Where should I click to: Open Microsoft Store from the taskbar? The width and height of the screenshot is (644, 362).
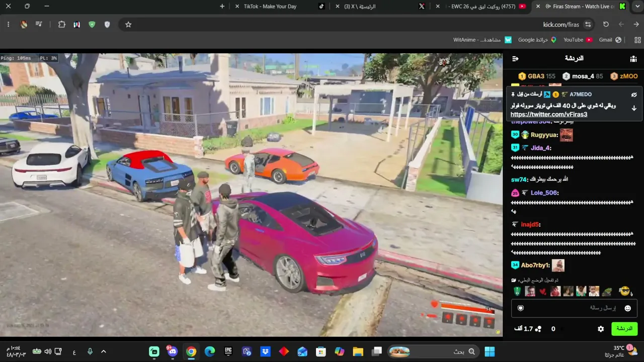tap(320, 351)
